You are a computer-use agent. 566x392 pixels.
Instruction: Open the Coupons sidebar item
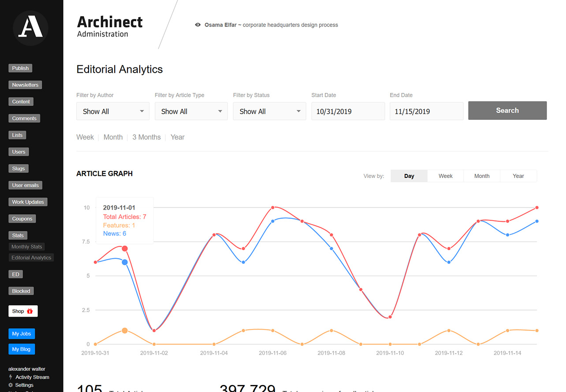tap(22, 219)
